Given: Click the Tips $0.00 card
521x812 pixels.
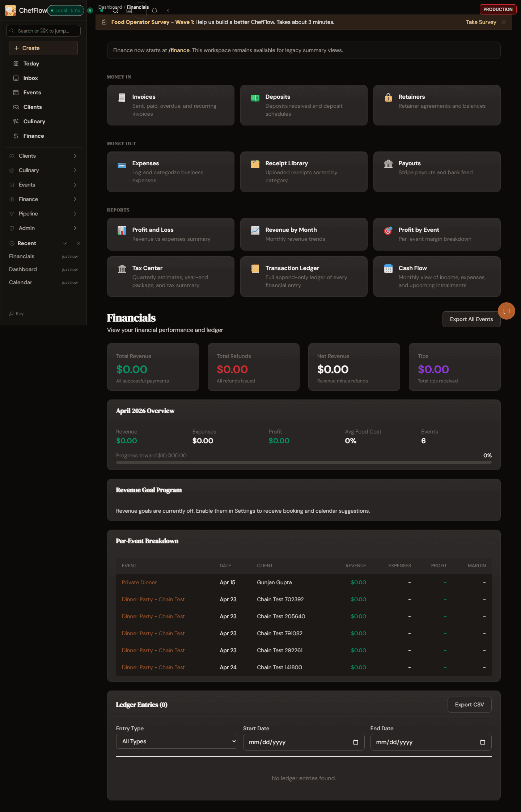Looking at the screenshot, I should click(x=455, y=367).
